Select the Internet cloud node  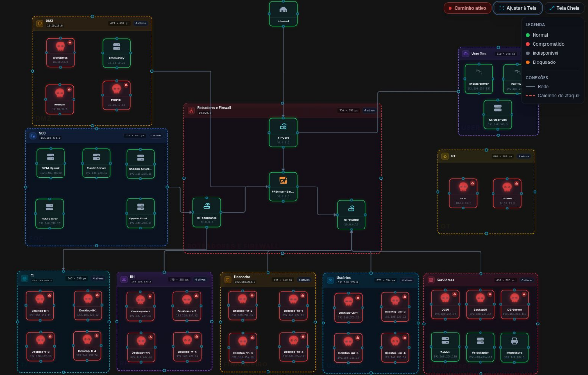pos(283,13)
